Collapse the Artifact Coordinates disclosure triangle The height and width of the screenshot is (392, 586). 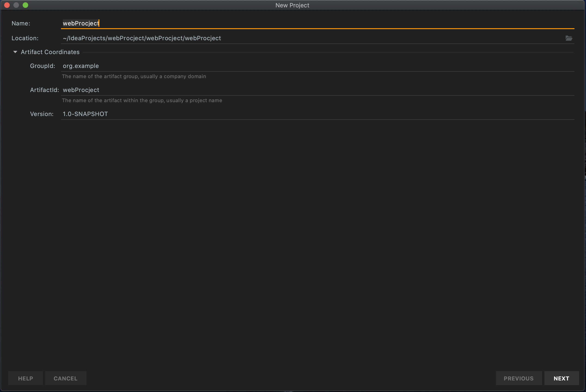point(15,52)
